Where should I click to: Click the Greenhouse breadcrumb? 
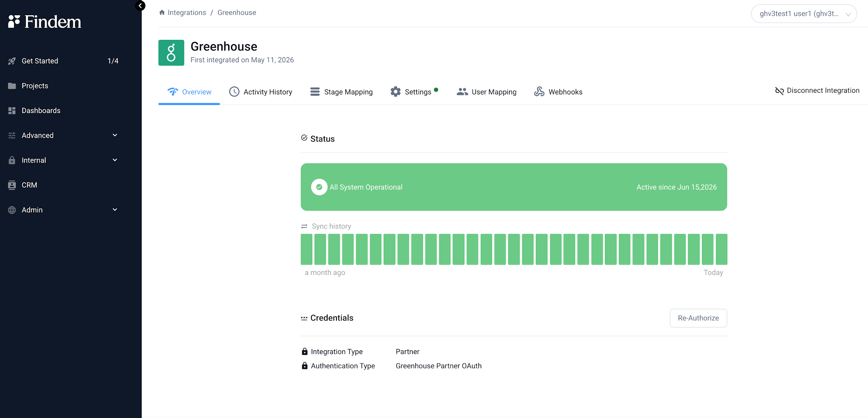coord(237,13)
